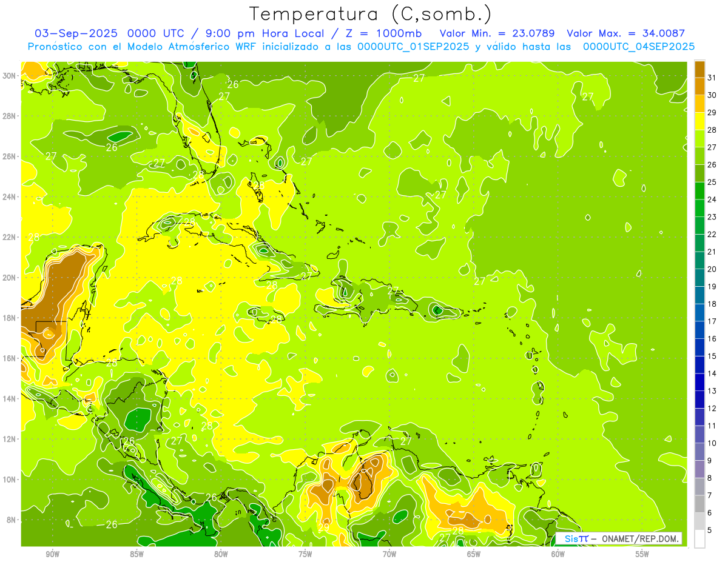The image size is (728, 562).
Task: Select "Valor Min. = 23.0789"
Action: point(497,33)
